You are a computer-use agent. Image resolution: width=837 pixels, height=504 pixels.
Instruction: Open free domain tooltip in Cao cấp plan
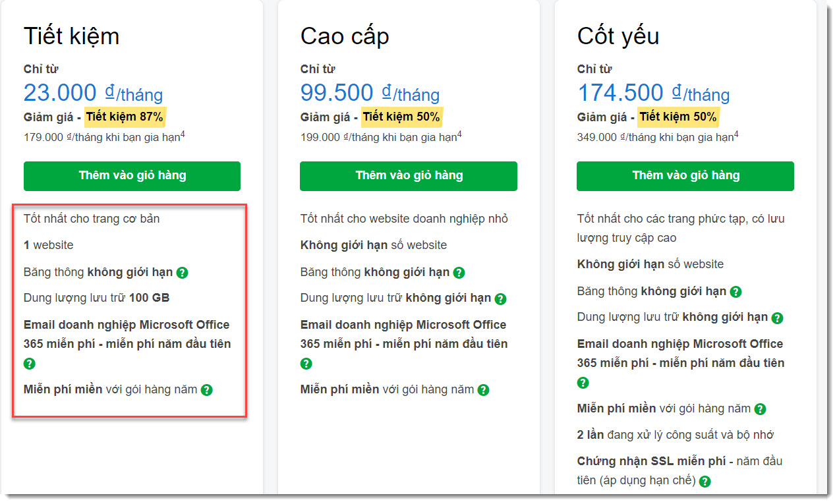484,389
